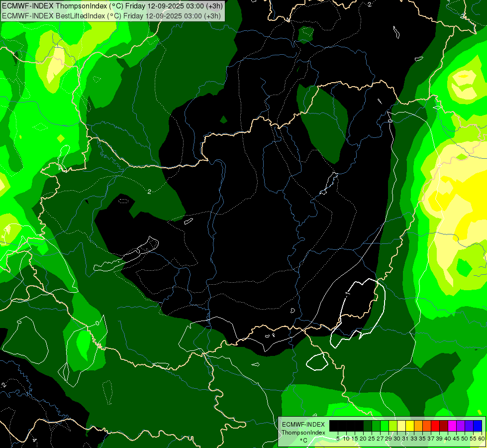Click the legend scale value 15

tap(355, 439)
